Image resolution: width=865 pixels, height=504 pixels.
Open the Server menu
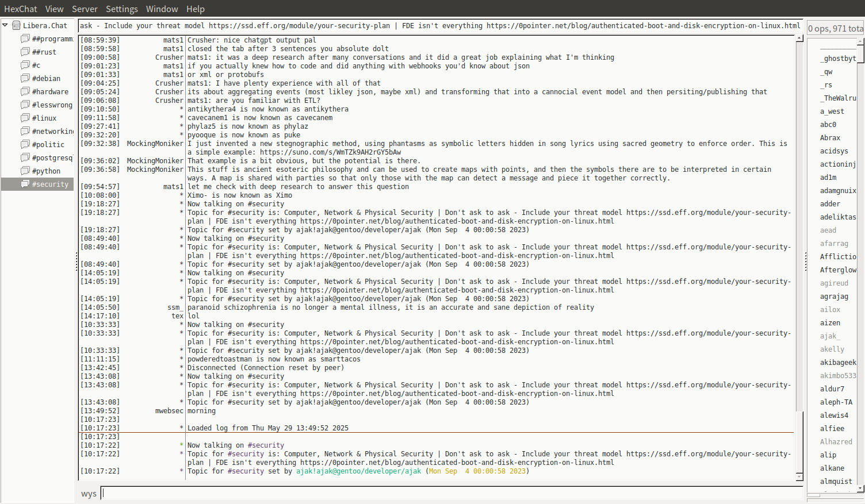[85, 9]
